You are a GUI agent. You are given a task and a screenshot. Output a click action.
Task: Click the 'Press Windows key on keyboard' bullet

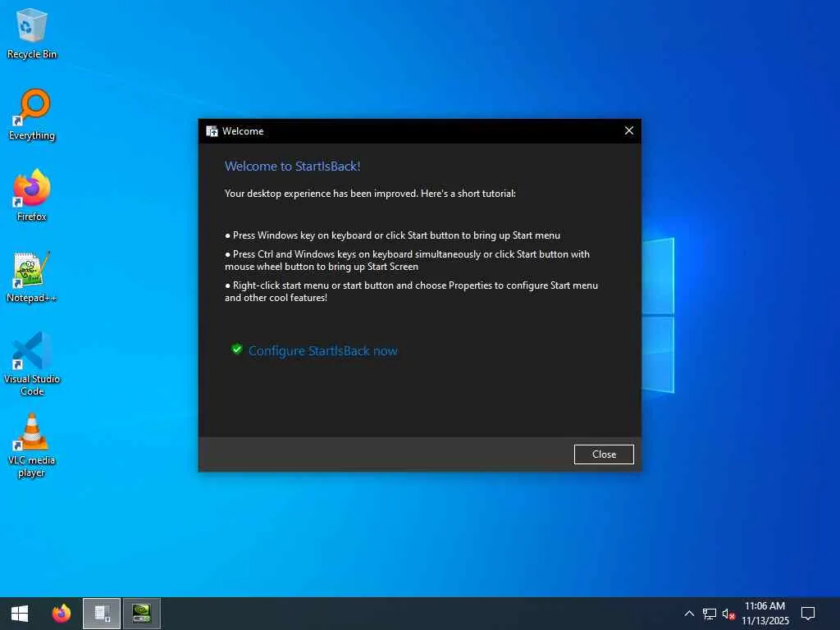393,235
